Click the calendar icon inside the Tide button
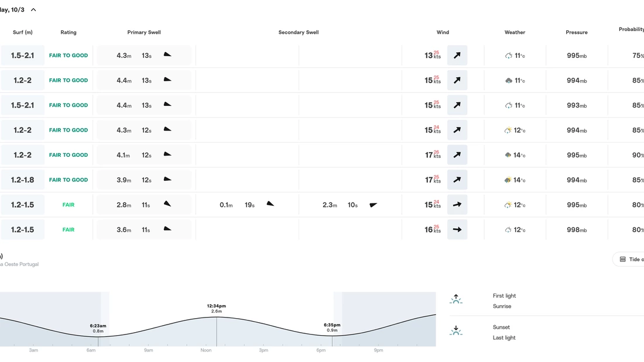644x362 pixels. tap(622, 258)
